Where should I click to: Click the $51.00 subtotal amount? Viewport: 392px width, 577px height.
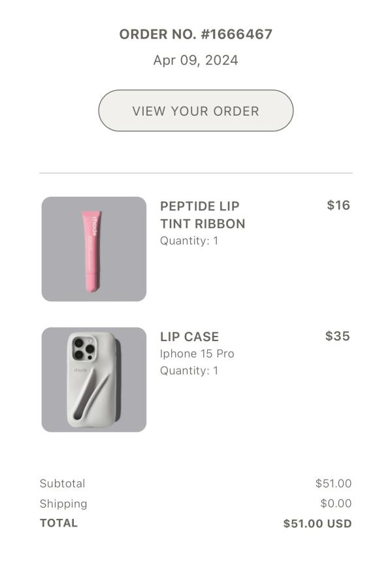(x=333, y=483)
